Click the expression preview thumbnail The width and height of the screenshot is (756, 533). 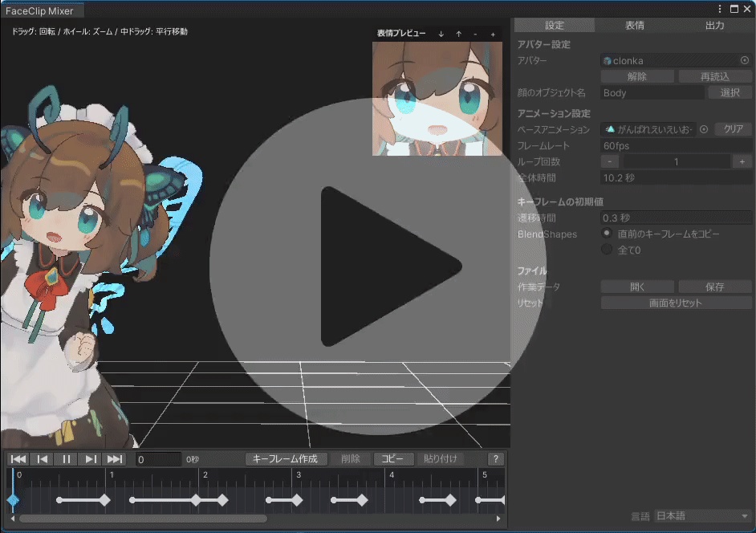click(437, 99)
